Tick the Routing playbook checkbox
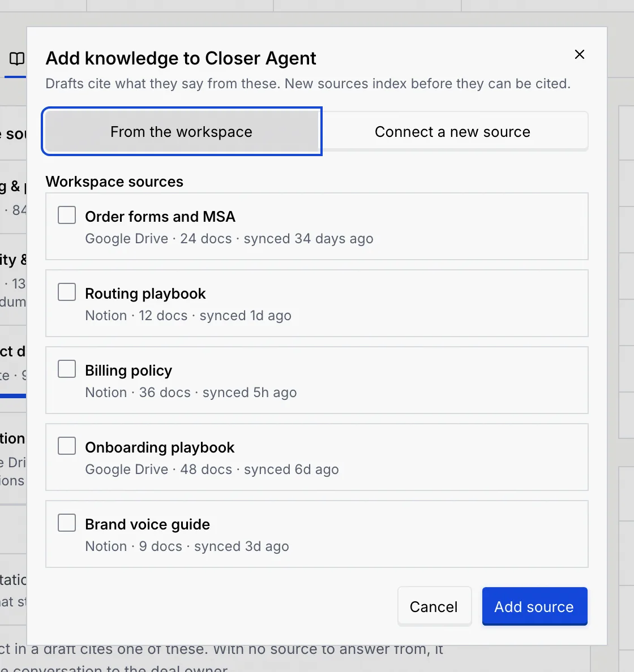This screenshot has height=672, width=634. pyautogui.click(x=67, y=292)
